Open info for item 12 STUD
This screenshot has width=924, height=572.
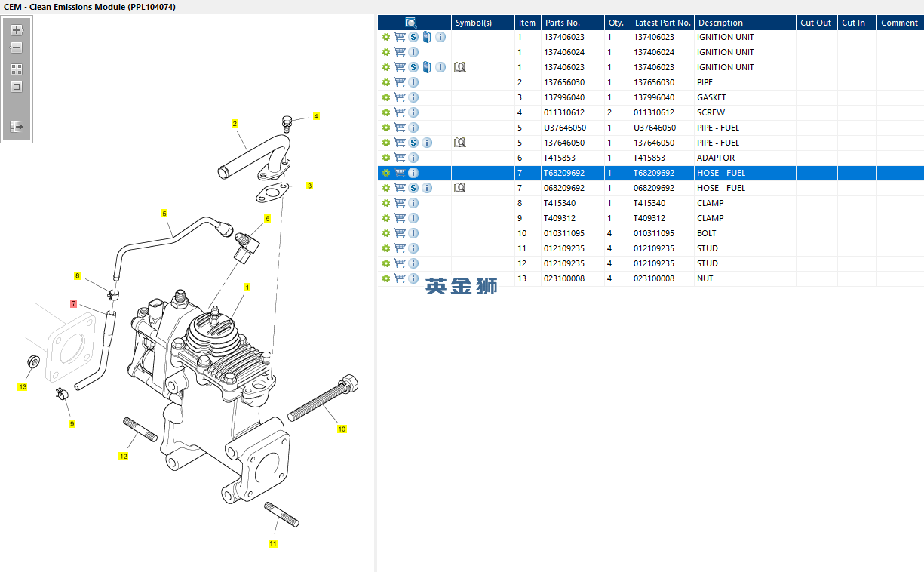413,263
